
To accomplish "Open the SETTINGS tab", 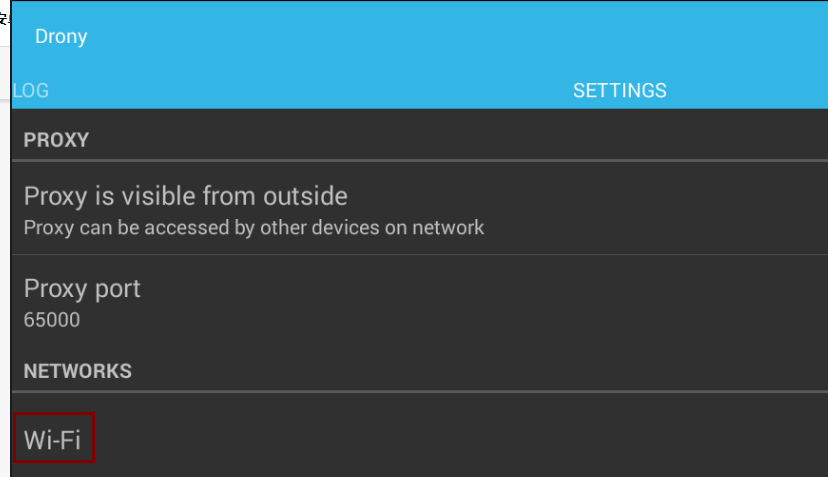I will point(619,90).
